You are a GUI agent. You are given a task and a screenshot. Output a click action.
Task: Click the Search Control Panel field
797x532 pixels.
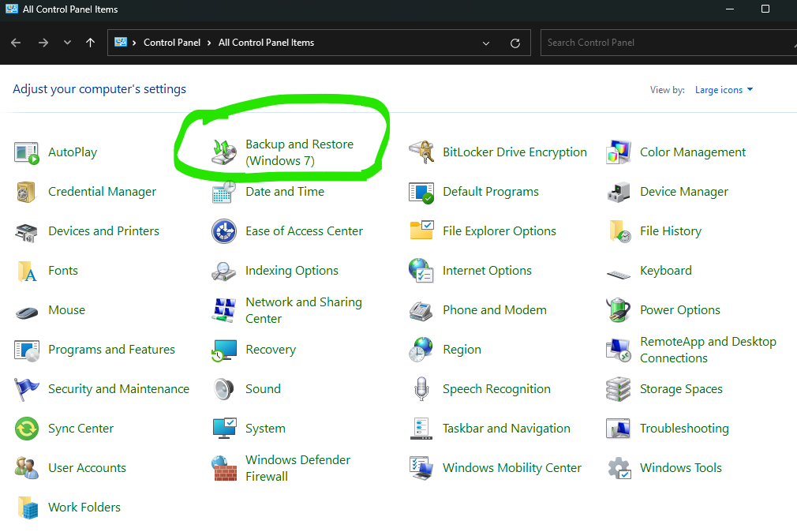668,43
